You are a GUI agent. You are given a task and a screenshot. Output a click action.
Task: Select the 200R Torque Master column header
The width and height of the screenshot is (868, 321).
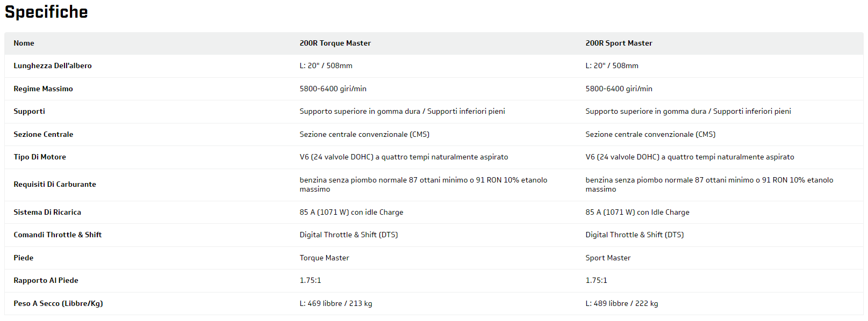coord(335,43)
